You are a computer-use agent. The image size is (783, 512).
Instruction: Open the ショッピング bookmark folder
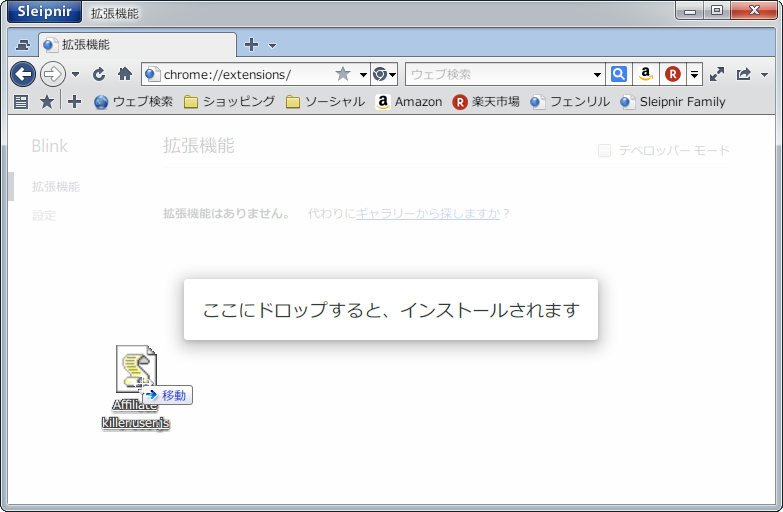(x=229, y=102)
